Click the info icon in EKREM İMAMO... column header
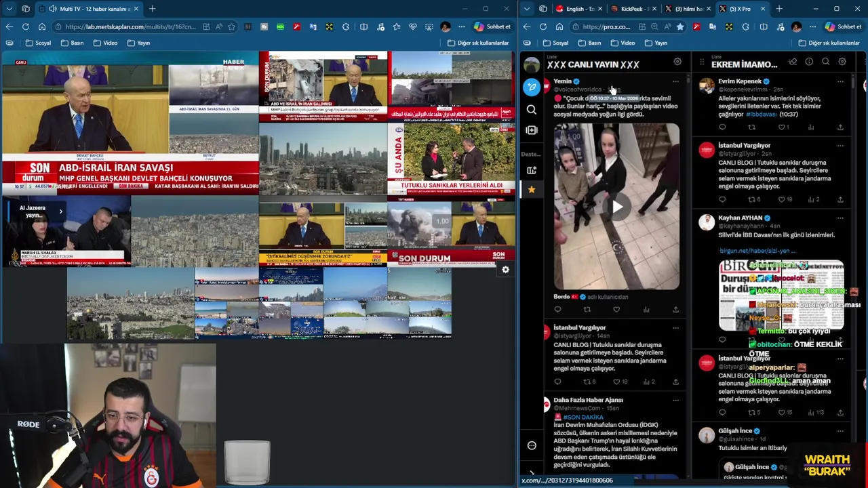This screenshot has height=488, width=868. [809, 62]
